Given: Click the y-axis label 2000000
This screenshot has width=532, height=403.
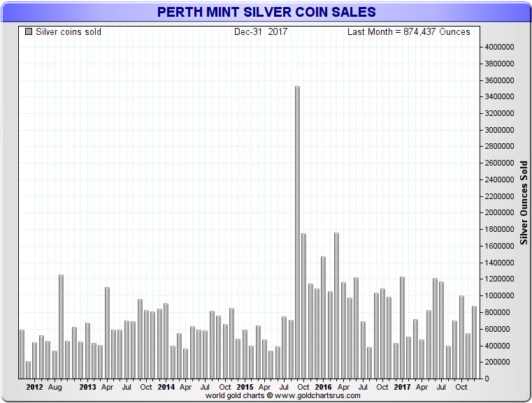Looking at the screenshot, I should (x=499, y=212).
